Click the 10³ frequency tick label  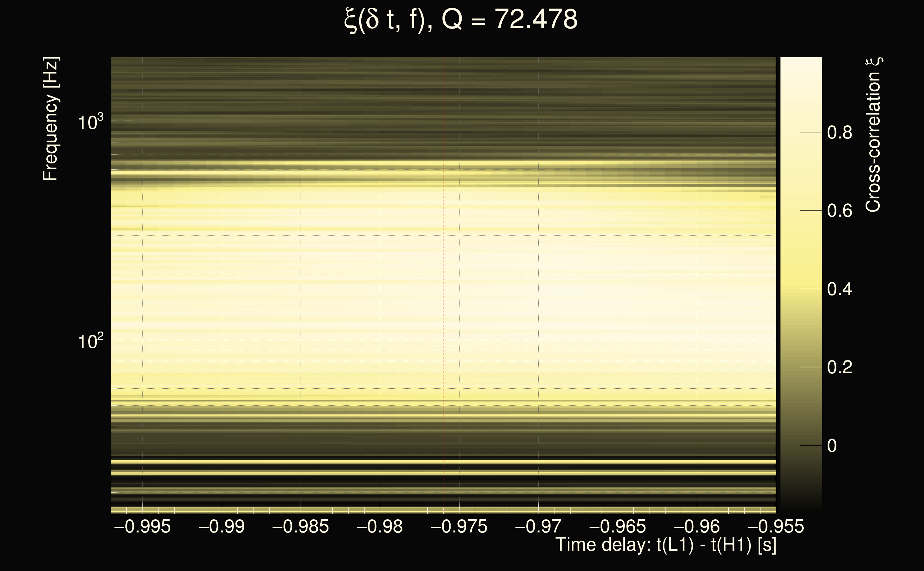(x=90, y=122)
